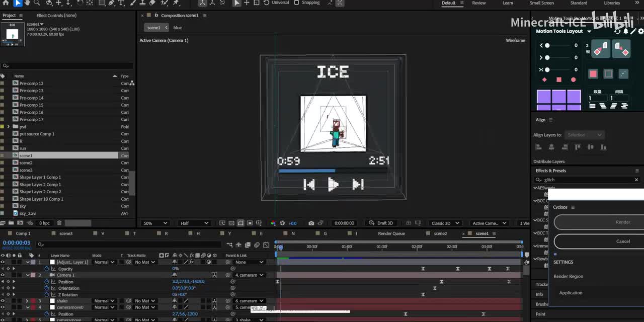Click the project trash delete icon

point(59,223)
